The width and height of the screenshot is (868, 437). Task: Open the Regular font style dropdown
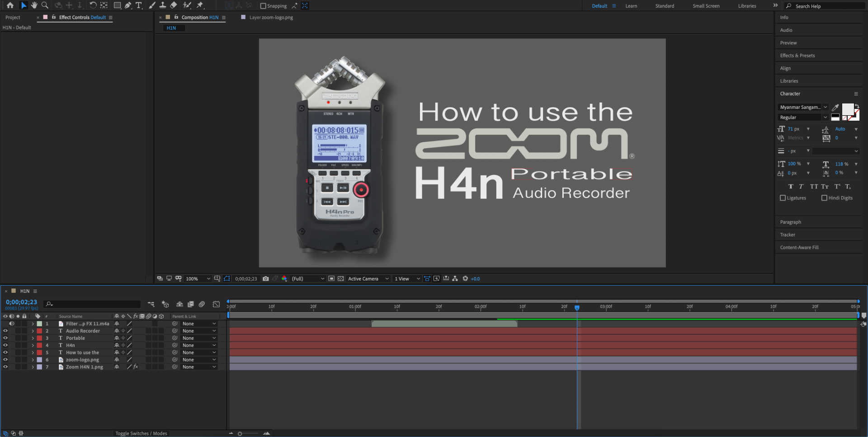[x=803, y=117]
